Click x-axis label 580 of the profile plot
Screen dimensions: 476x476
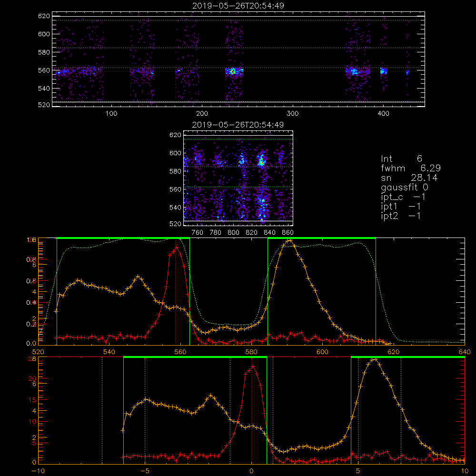click(251, 352)
